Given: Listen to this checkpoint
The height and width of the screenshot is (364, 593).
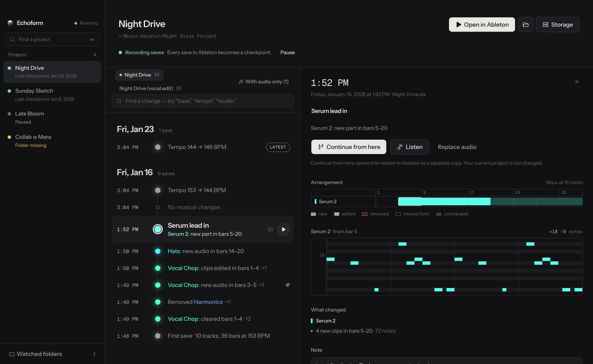Looking at the screenshot, I should tap(409, 147).
